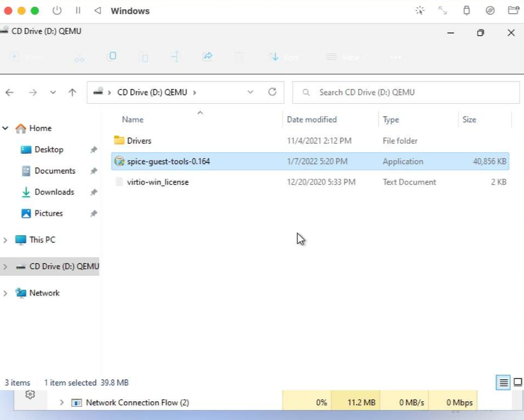Sort by the Size column header
Viewport: 524px width, 420px height.
coord(469,120)
